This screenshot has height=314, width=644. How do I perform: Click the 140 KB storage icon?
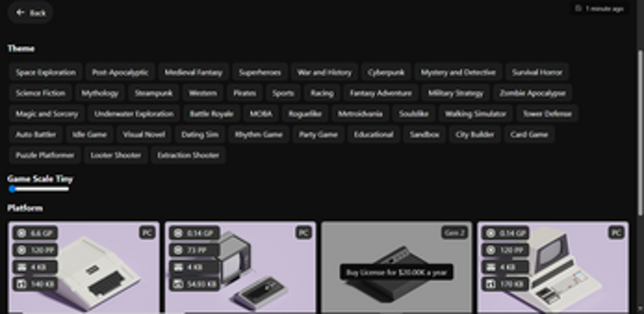(x=22, y=283)
